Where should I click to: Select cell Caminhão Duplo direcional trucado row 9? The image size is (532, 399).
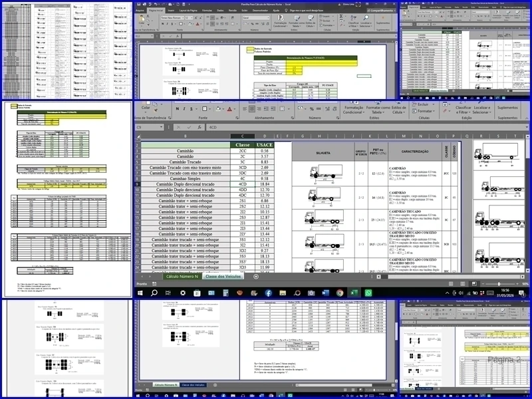[x=186, y=184]
